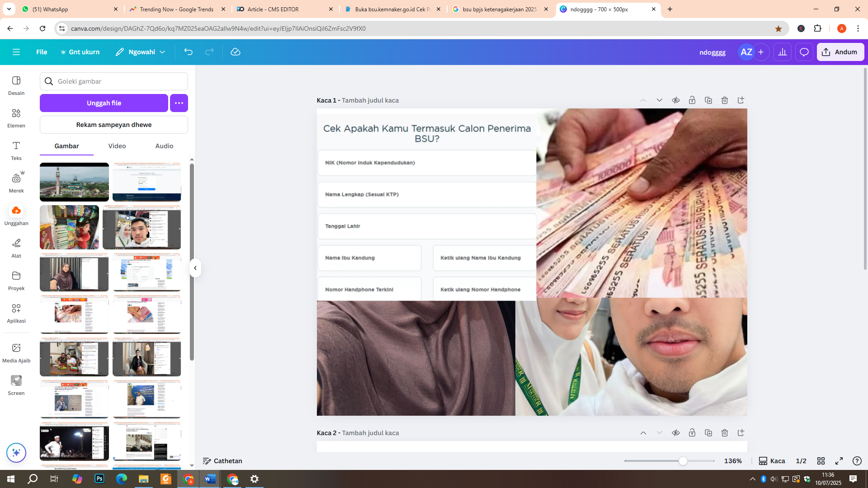Switch to the Video tab

[117, 146]
